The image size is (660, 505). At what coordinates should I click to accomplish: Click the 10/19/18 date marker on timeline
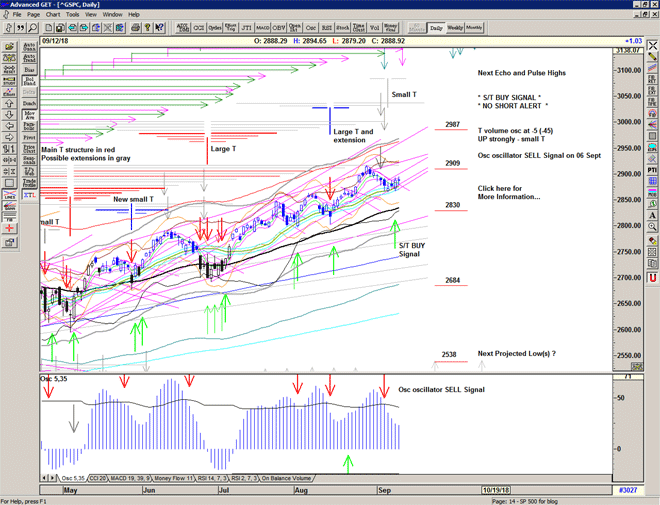[x=496, y=491]
